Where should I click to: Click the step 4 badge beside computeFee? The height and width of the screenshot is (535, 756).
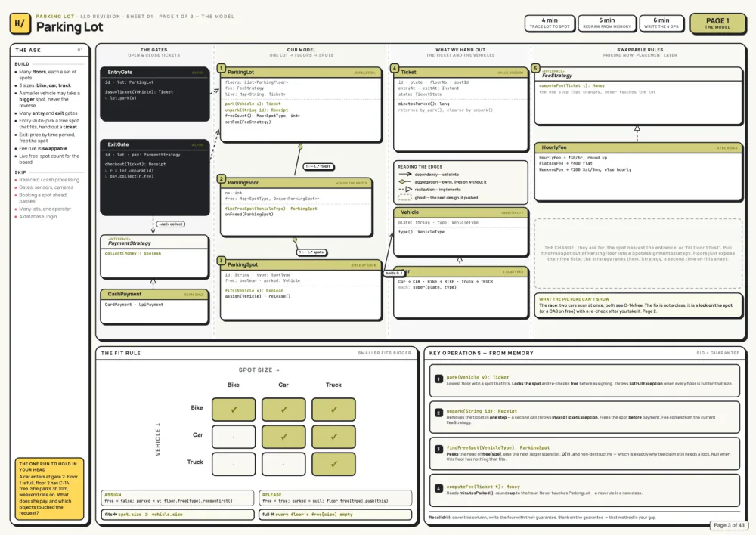click(438, 488)
